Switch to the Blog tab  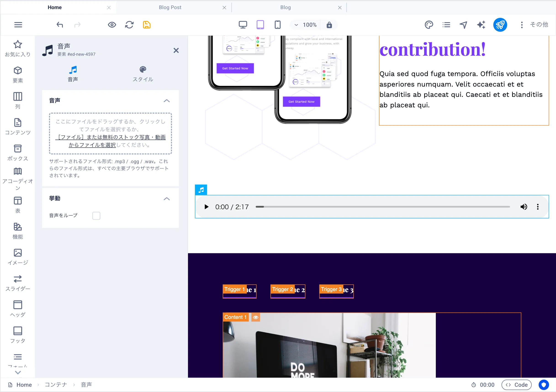(x=286, y=8)
